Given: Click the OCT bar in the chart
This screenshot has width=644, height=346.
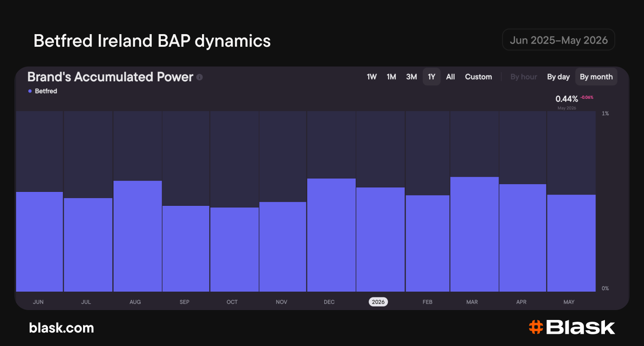Looking at the screenshot, I should tap(234, 249).
